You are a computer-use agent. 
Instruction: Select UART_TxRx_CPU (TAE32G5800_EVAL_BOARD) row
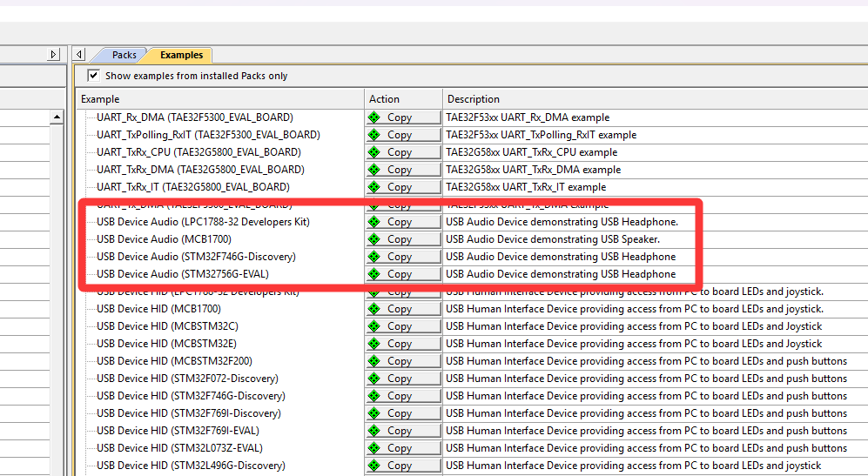click(x=198, y=152)
